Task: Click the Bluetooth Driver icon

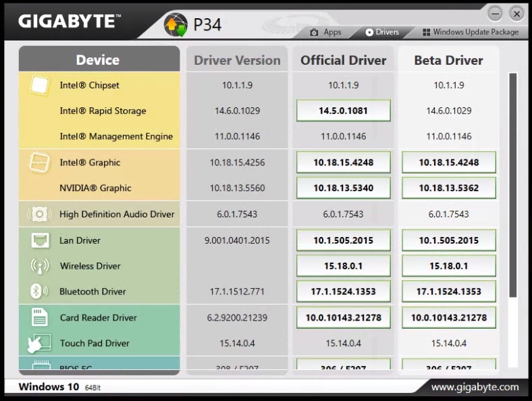Action: pos(39,291)
